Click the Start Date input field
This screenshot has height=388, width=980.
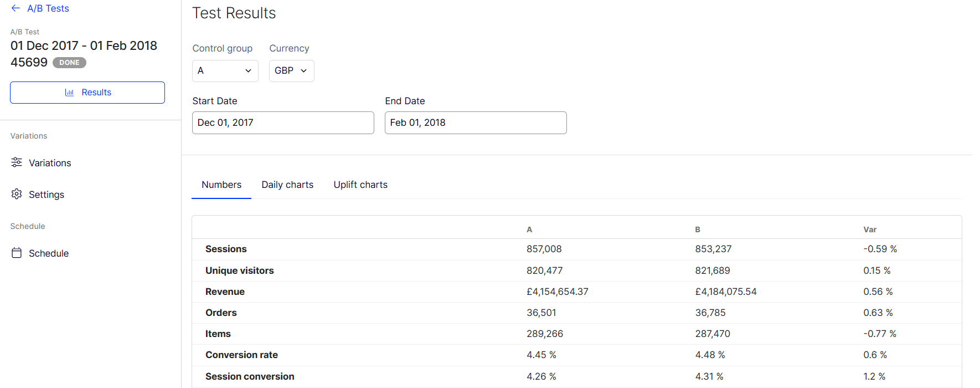[283, 122]
